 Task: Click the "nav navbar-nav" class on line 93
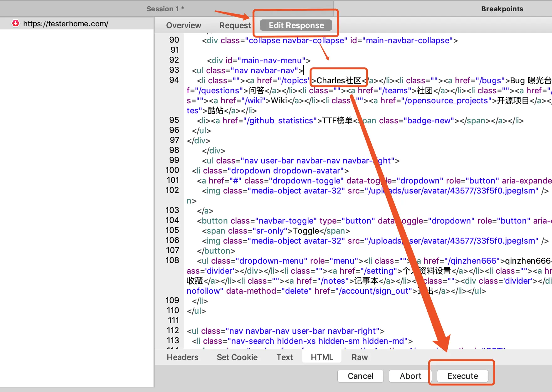click(x=264, y=70)
